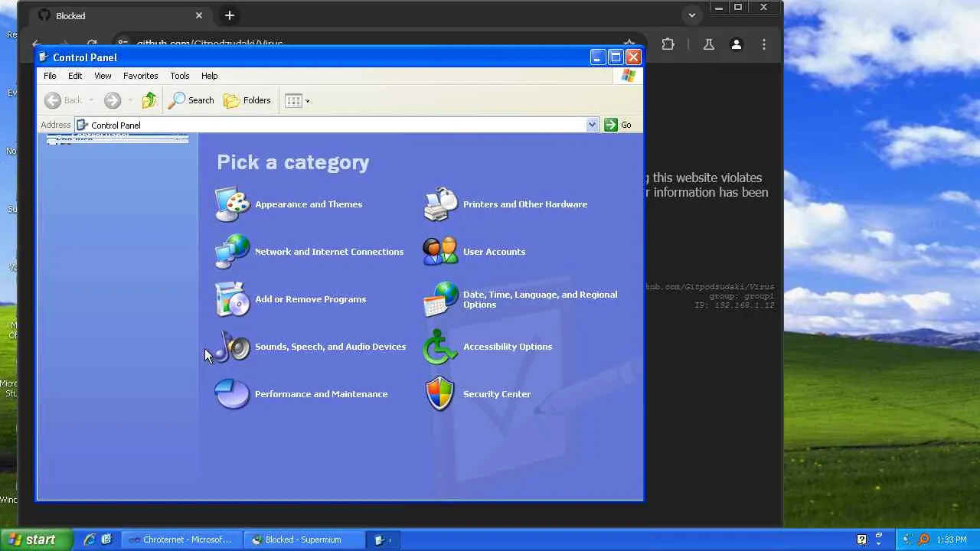This screenshot has height=551, width=980.
Task: Open Date, Time, Language, and Regional Options link
Action: (x=541, y=299)
